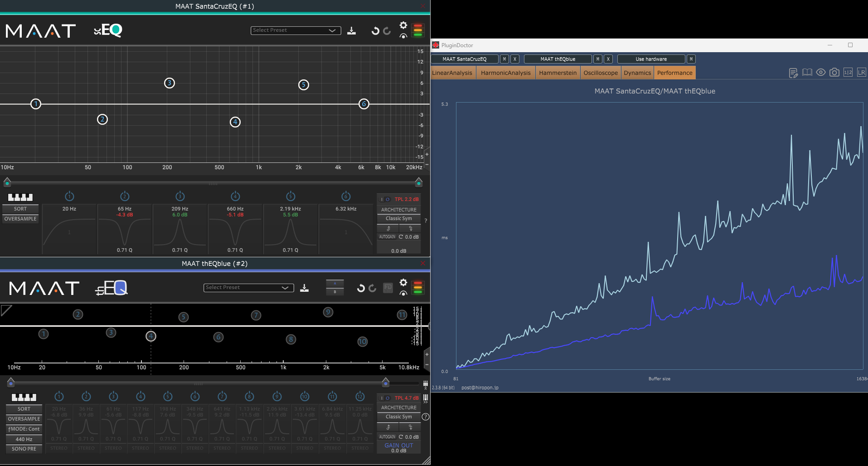Toggle SantaCruzEQ band 3 power
868x466 pixels.
coord(180,196)
